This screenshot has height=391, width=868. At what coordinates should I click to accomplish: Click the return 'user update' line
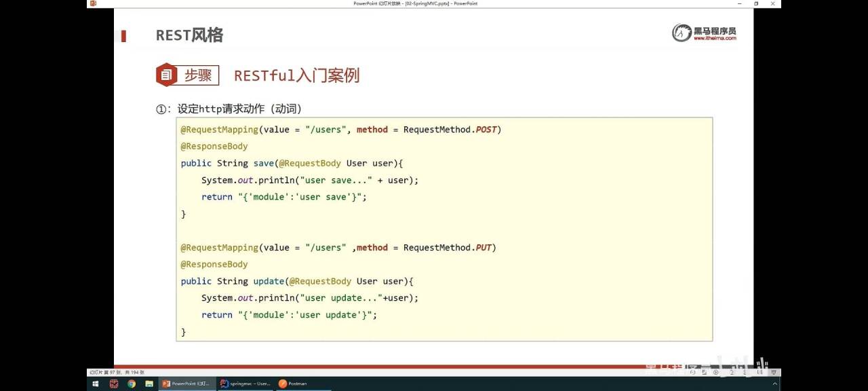click(x=289, y=315)
